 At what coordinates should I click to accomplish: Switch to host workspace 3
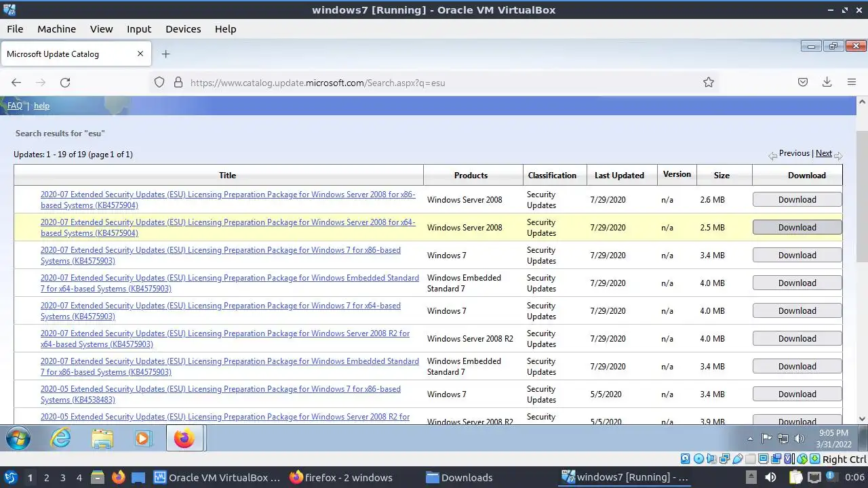[x=62, y=478]
